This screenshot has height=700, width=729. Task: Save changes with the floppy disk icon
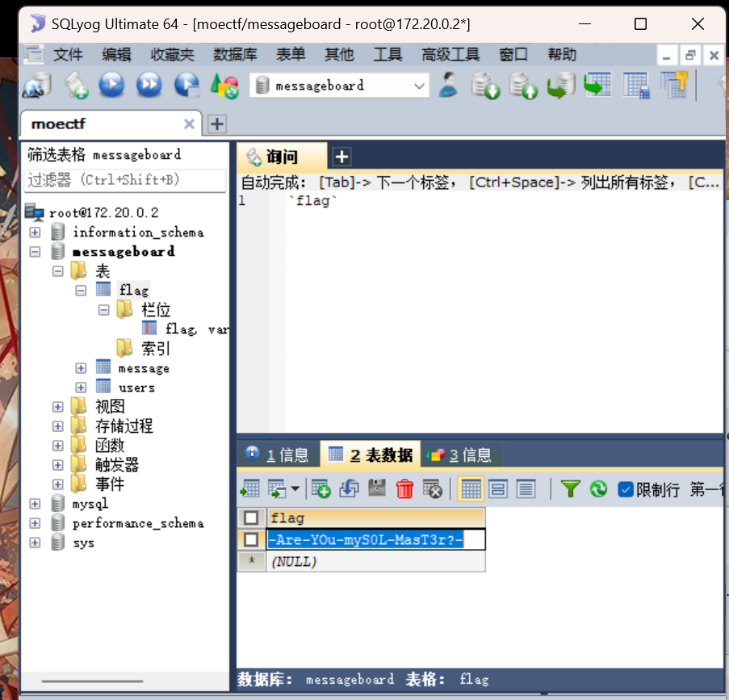[x=377, y=488]
